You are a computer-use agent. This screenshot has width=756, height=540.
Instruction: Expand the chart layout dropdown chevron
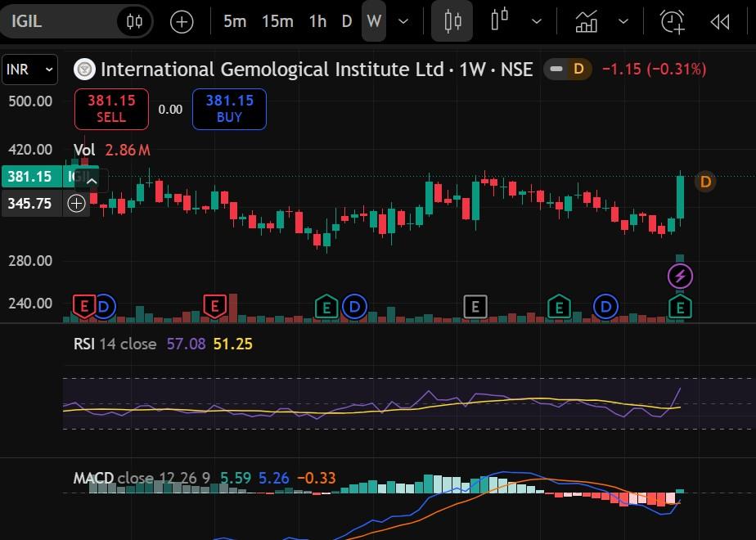coord(536,22)
